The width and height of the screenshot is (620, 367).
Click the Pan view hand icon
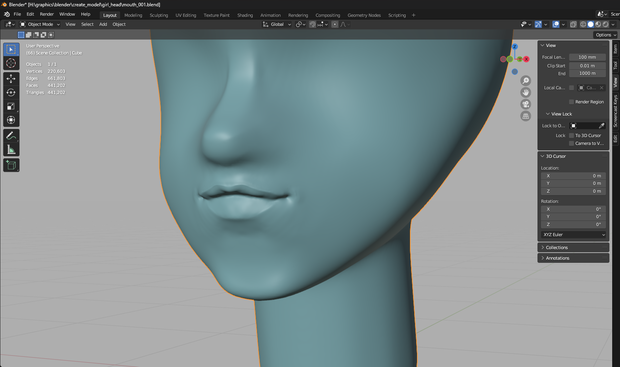tap(525, 93)
